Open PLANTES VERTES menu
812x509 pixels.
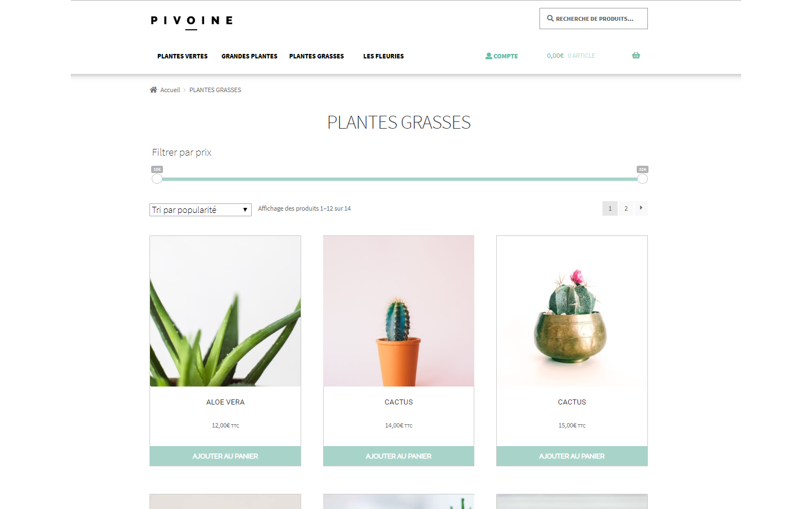(x=182, y=56)
